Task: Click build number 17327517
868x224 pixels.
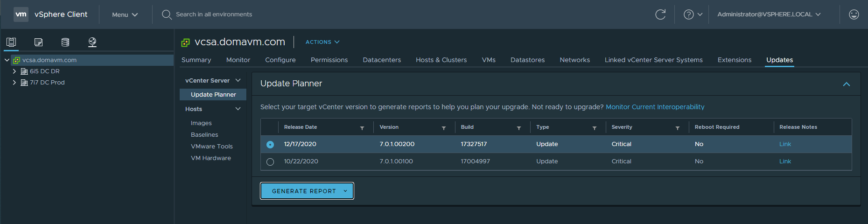Action: pyautogui.click(x=474, y=144)
